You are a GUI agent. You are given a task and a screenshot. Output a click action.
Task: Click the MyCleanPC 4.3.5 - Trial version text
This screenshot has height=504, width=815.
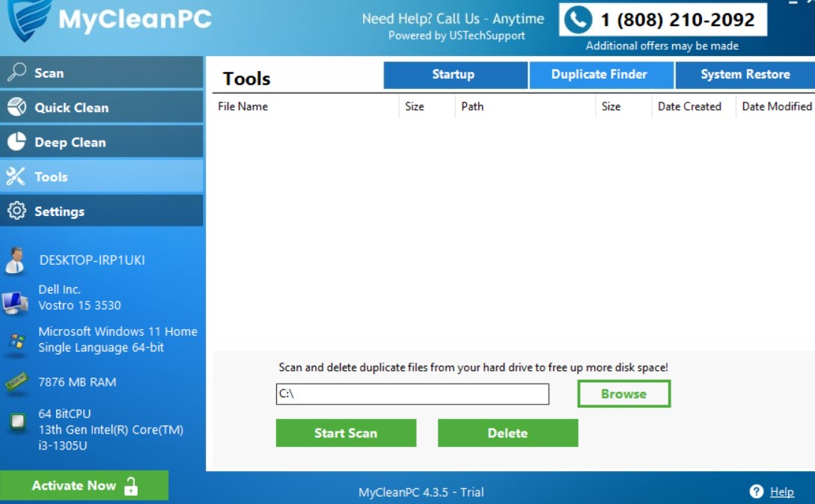pos(421,492)
